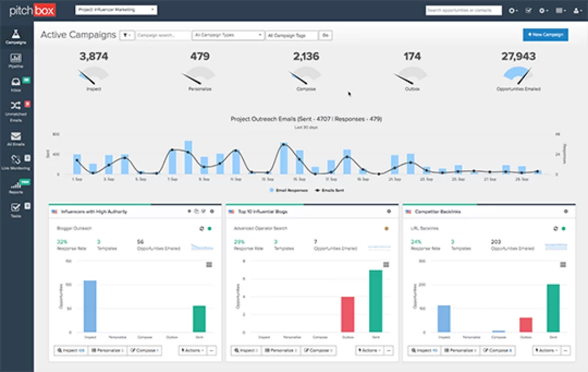Refresh the Blogger Outreach campaign stats
588x372 pixels.
201,228
